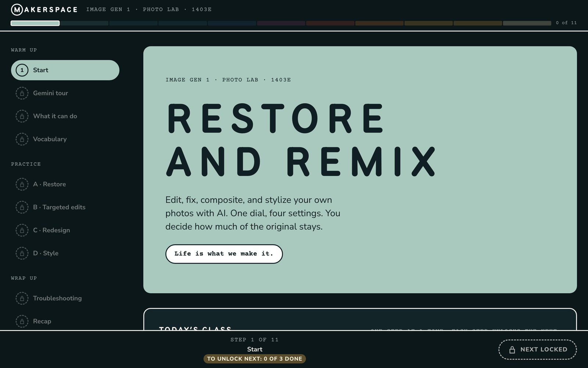This screenshot has height=368, width=588.
Task: Click the Restore and Remix heading
Action: [x=301, y=140]
